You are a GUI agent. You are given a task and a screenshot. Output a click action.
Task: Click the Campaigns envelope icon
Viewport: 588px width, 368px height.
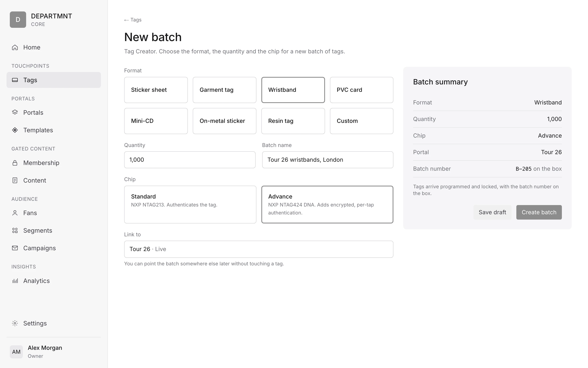click(15, 248)
